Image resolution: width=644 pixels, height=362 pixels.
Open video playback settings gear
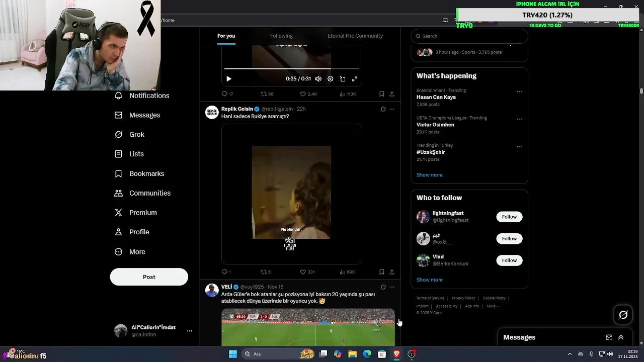(x=330, y=79)
